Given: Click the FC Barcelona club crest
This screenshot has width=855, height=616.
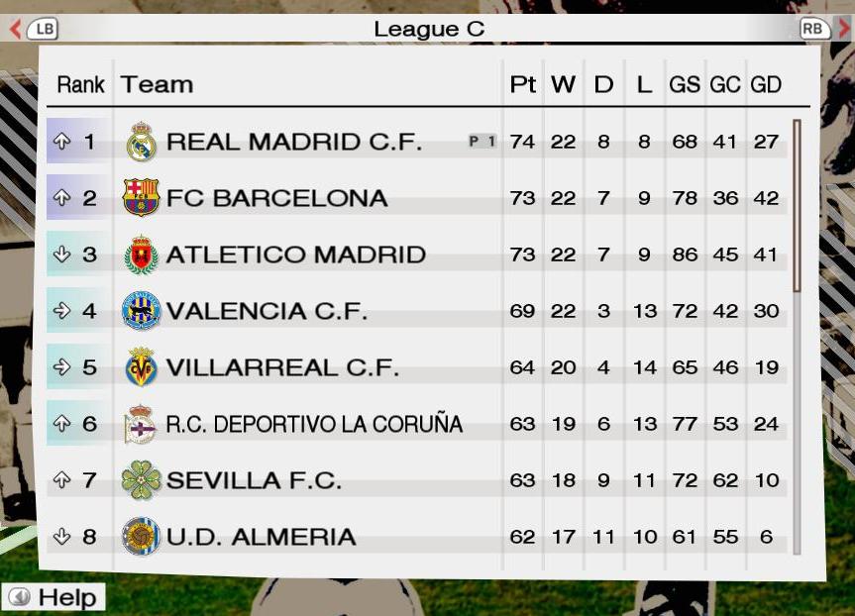Looking at the screenshot, I should (141, 197).
